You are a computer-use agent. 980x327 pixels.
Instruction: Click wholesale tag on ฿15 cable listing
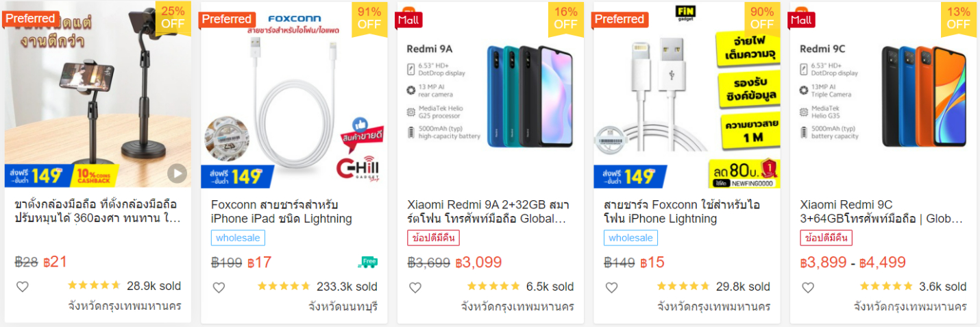pyautogui.click(x=630, y=238)
